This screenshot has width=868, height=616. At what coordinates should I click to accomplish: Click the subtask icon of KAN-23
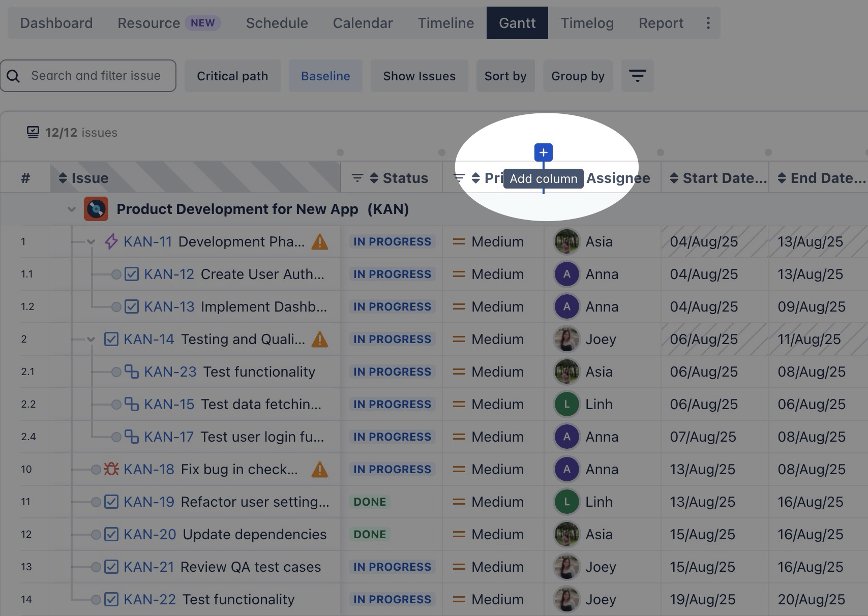[132, 372]
